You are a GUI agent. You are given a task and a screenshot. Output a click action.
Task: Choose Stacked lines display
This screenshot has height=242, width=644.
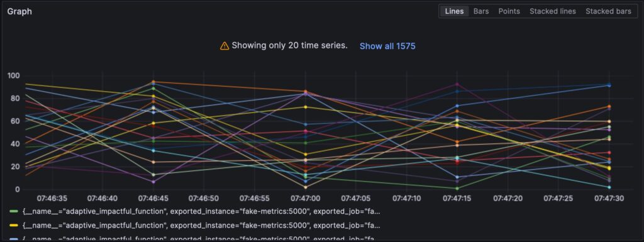[552, 11]
